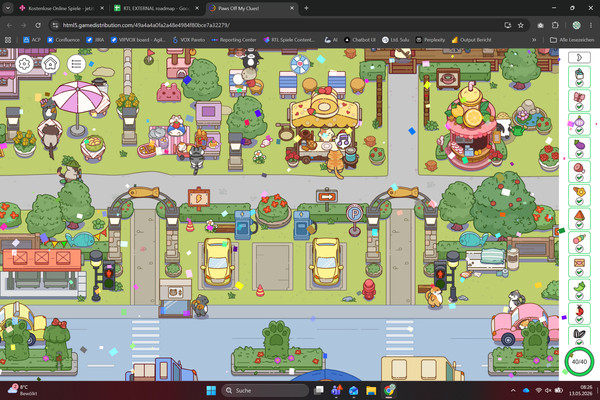The image size is (600, 400).
Task: Select the milk carton item in sidebar
Action: (x=579, y=77)
